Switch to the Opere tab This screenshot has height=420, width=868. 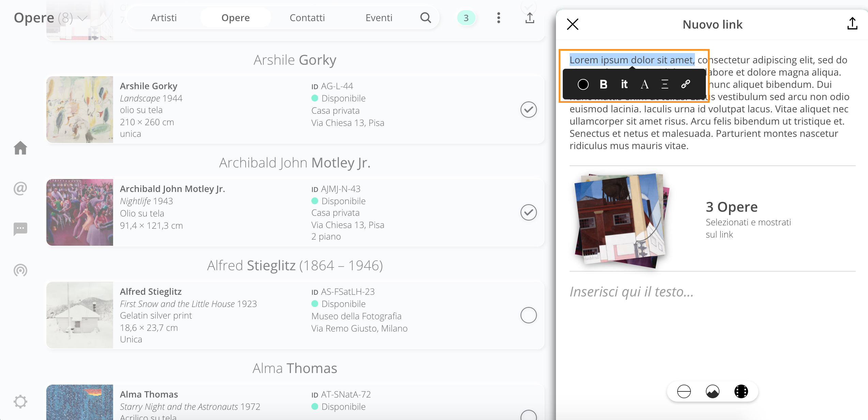[x=235, y=18]
